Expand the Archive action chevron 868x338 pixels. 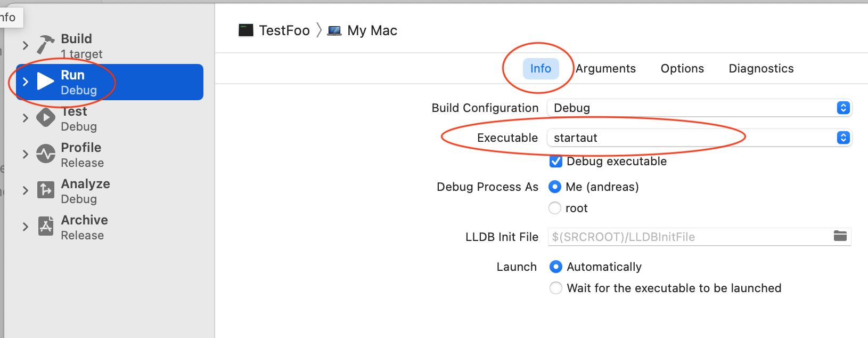tap(25, 227)
